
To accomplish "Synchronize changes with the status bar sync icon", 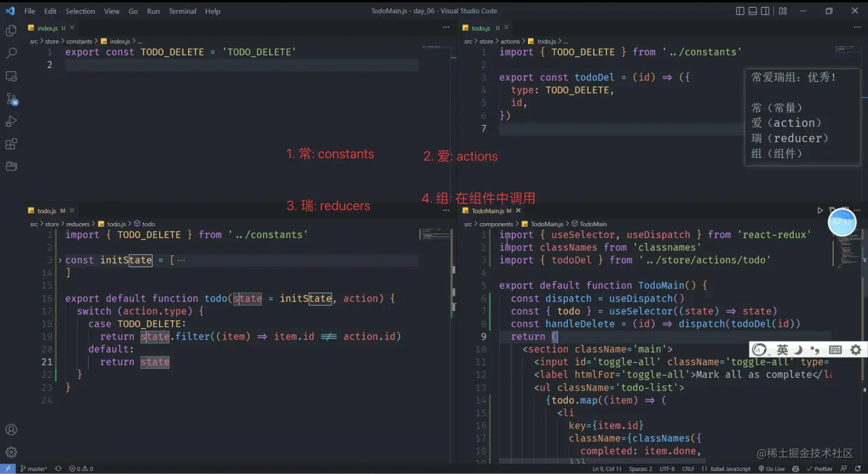I will click(58, 469).
